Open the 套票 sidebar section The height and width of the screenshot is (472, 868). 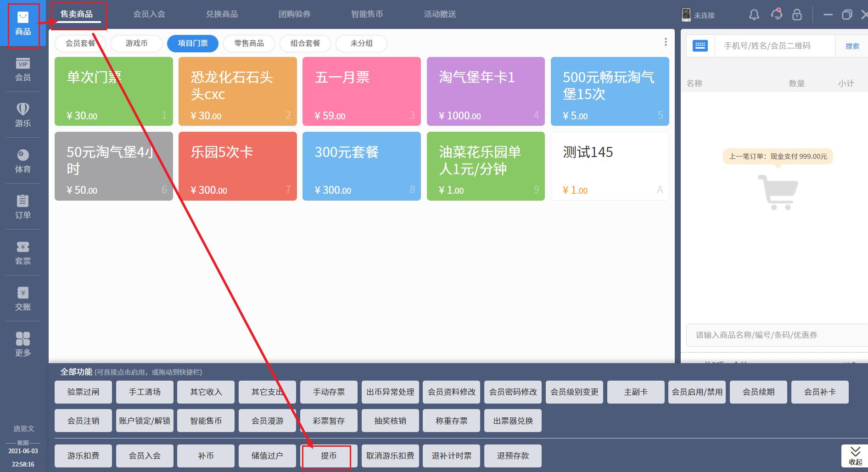(23, 253)
